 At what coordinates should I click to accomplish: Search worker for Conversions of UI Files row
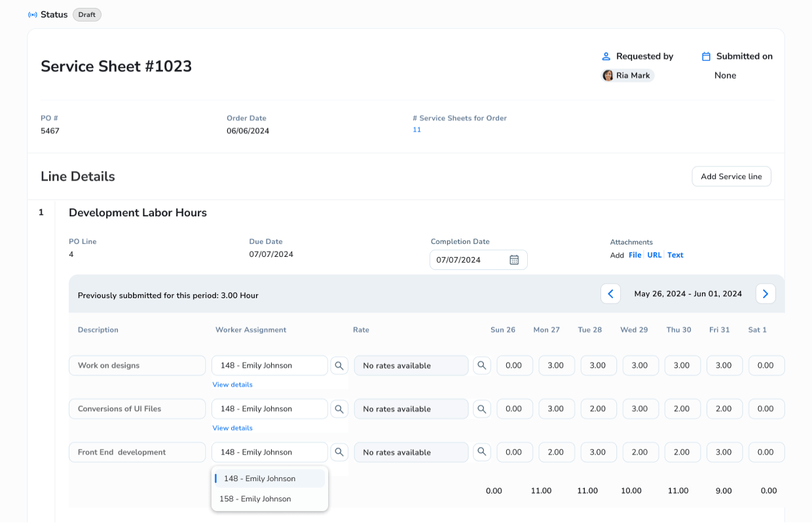pos(339,409)
